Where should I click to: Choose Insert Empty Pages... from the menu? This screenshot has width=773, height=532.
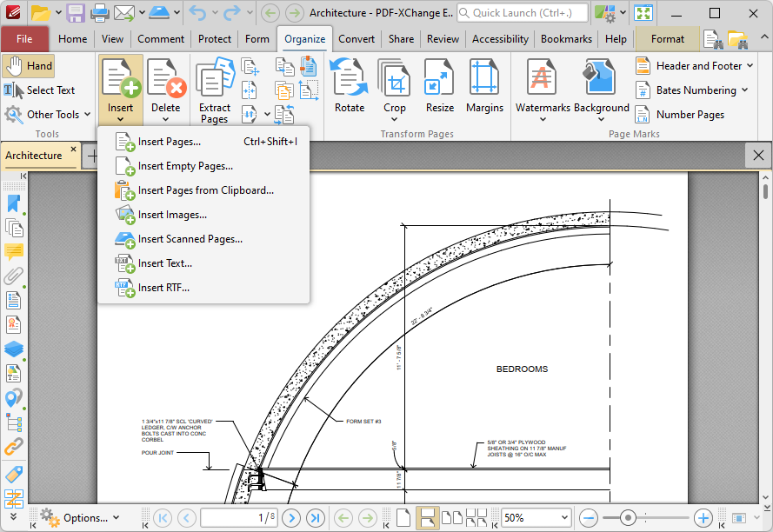click(x=203, y=166)
